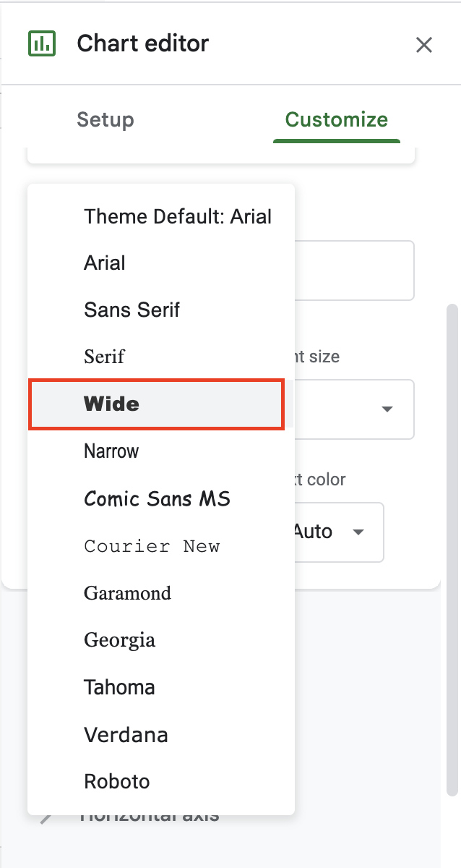
Task: Open the Auto text color dropdown
Action: [x=340, y=532]
